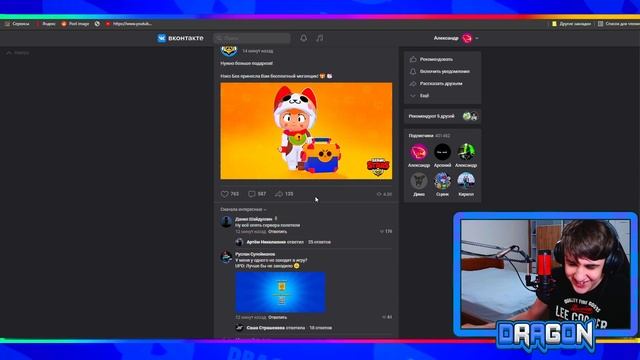The image size is (640, 360).
Task: Open the blue screenshot attached to comment
Action: pos(280,292)
